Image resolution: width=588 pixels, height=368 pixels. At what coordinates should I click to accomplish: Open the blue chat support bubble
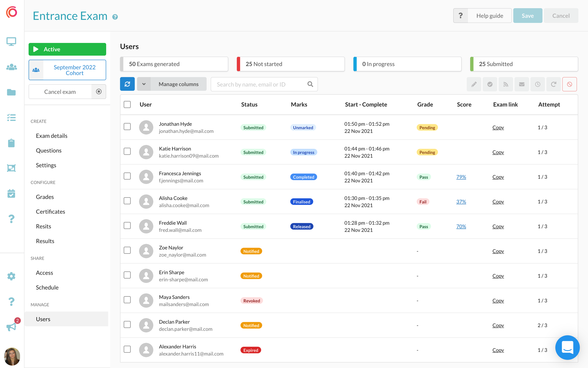pyautogui.click(x=567, y=347)
